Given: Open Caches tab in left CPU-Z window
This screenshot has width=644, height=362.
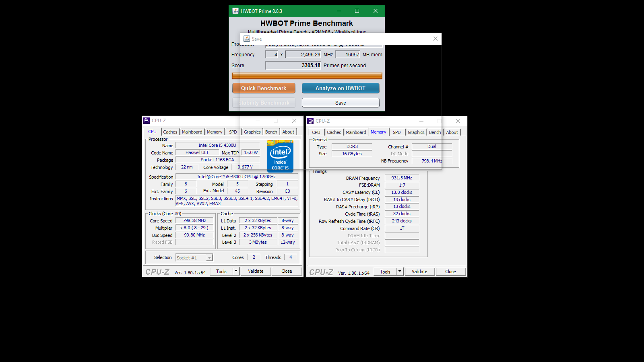Looking at the screenshot, I should [x=170, y=132].
